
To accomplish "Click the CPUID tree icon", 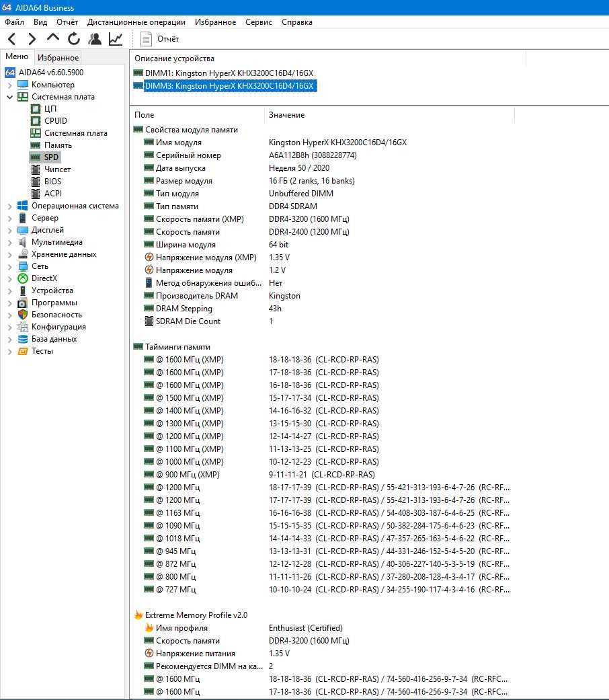I will [36, 120].
